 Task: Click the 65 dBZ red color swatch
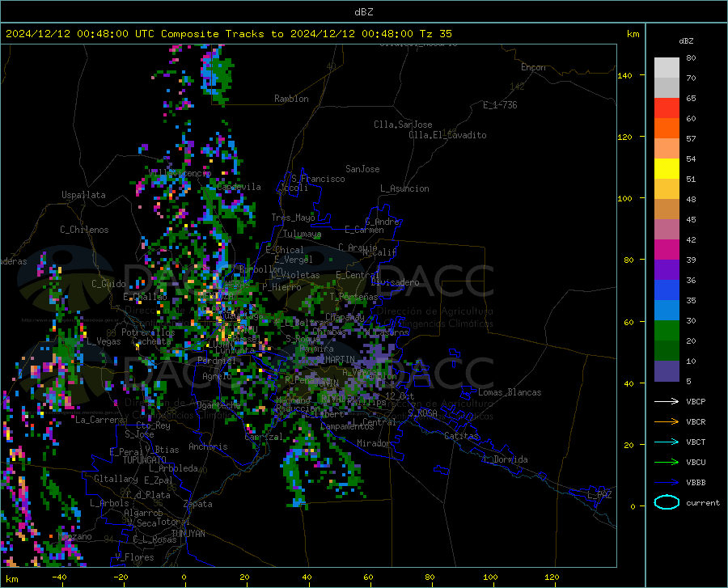click(667, 108)
